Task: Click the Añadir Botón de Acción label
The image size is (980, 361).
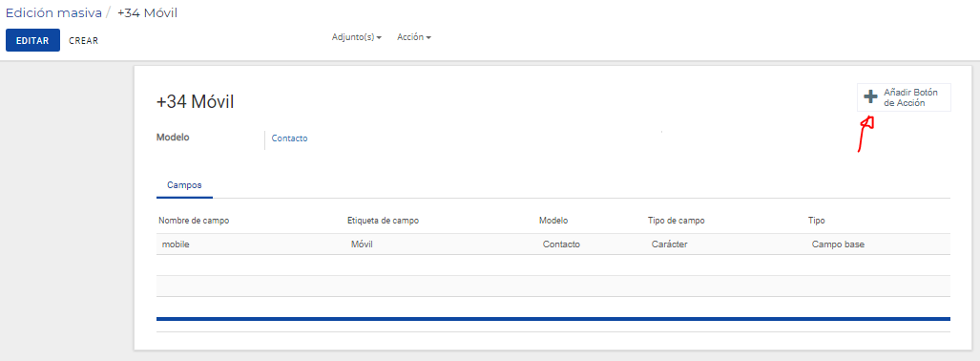Action: pos(910,97)
